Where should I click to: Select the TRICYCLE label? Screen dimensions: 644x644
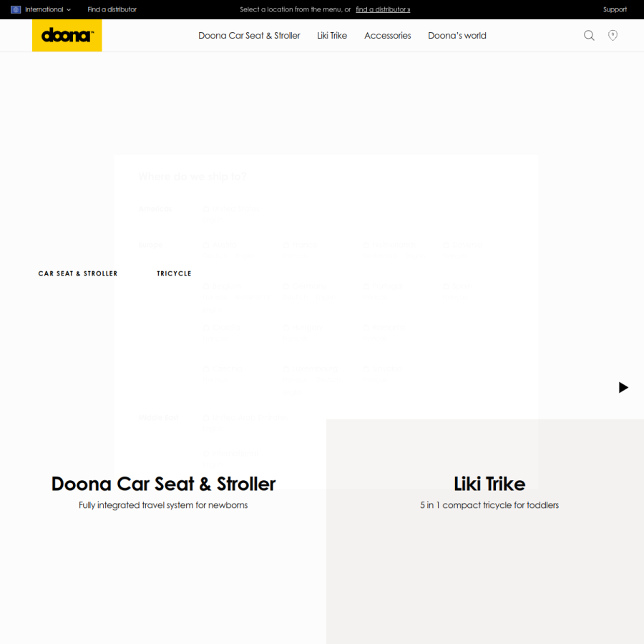coord(174,273)
